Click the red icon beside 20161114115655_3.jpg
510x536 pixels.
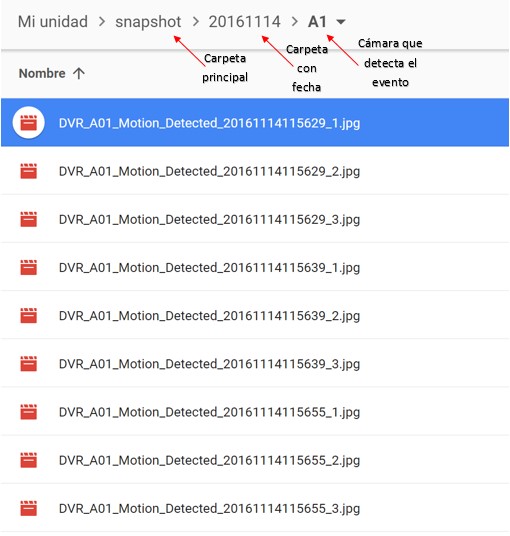(28, 508)
